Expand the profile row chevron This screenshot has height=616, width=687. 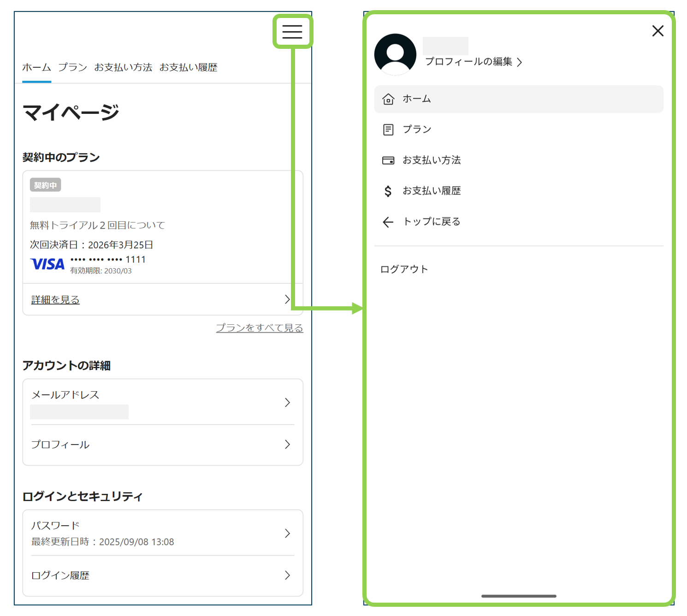pyautogui.click(x=287, y=445)
